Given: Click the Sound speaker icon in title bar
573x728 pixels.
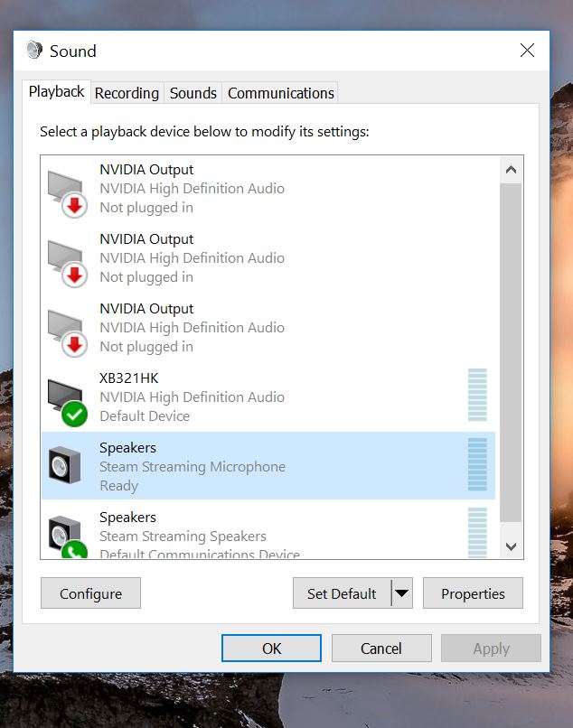Looking at the screenshot, I should [34, 51].
